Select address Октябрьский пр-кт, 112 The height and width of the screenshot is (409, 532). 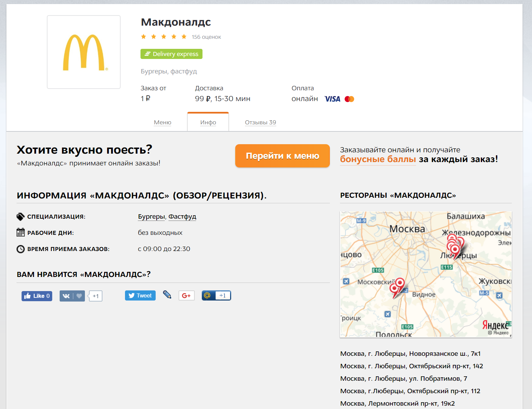410,391
